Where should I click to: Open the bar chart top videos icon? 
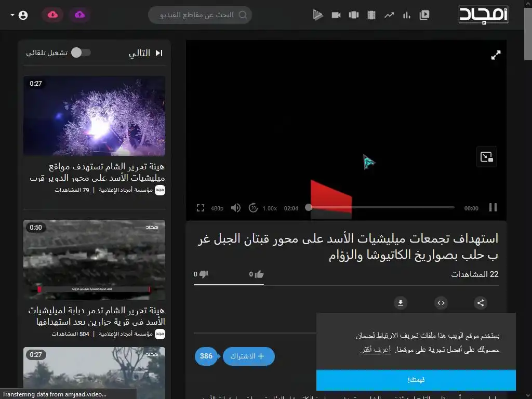coord(406,15)
